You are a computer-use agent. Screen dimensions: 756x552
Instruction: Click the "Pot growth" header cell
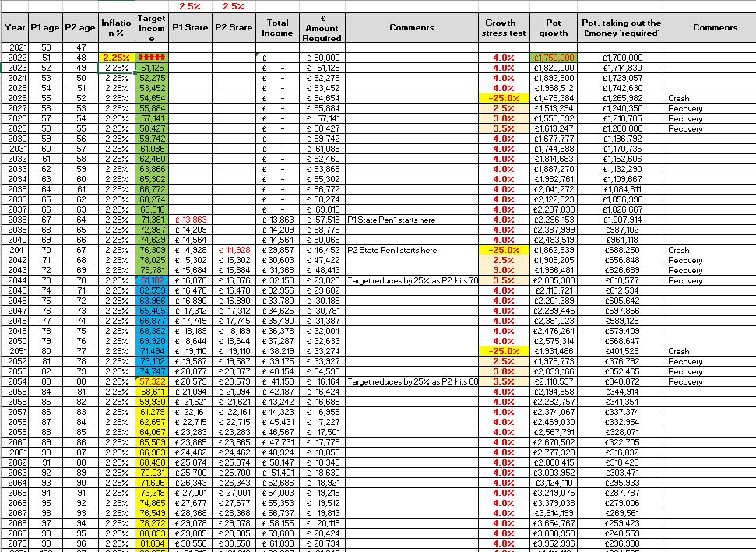coord(554,27)
